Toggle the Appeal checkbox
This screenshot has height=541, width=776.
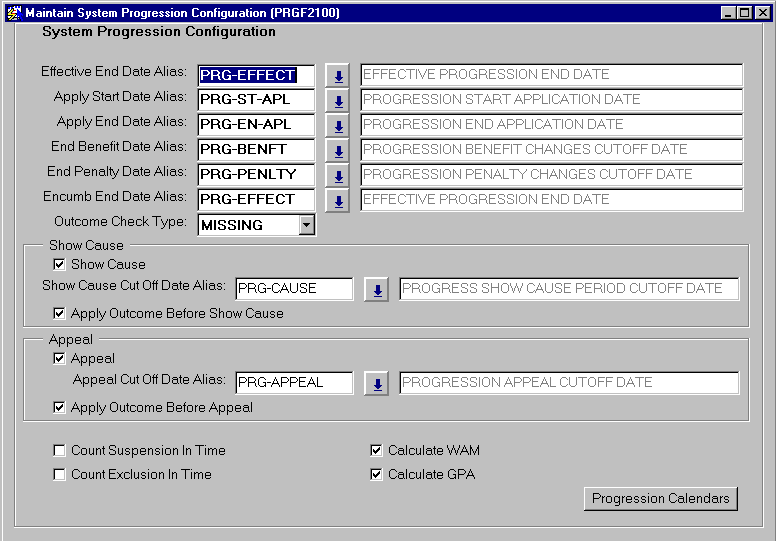pyautogui.click(x=60, y=359)
